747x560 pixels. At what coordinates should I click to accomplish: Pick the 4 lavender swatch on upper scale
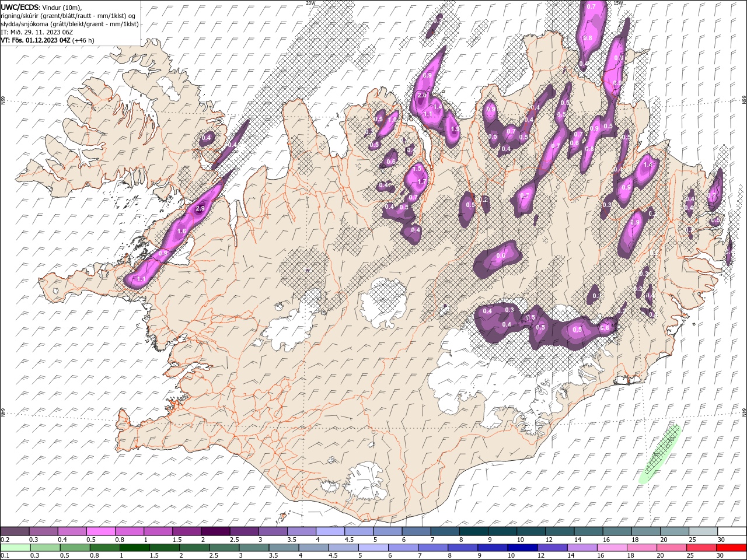[330, 531]
